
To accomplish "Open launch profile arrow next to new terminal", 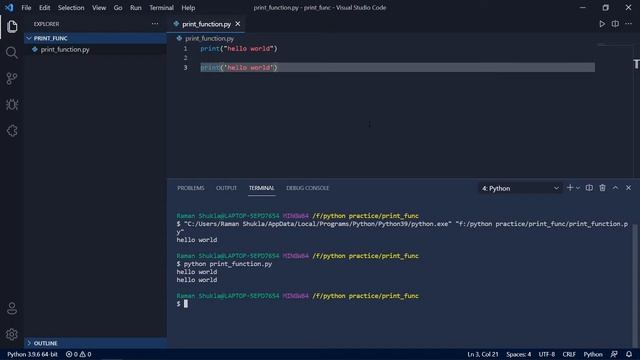I will [x=578, y=188].
